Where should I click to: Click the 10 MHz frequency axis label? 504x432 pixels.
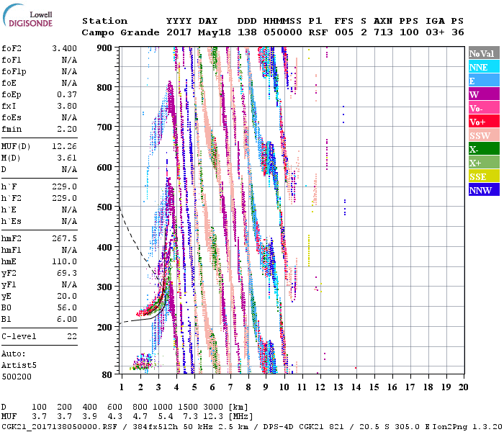click(x=284, y=387)
